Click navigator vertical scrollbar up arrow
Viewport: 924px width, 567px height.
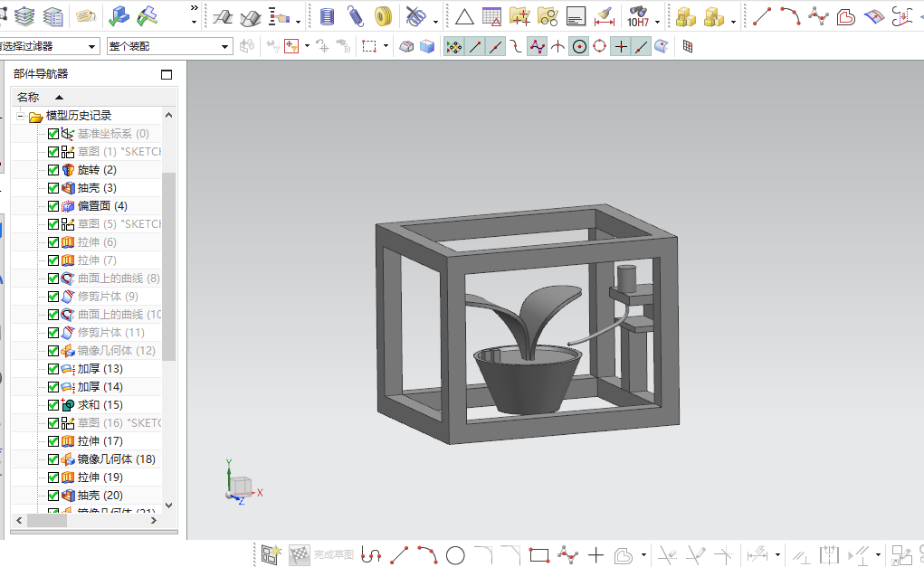tap(169, 116)
